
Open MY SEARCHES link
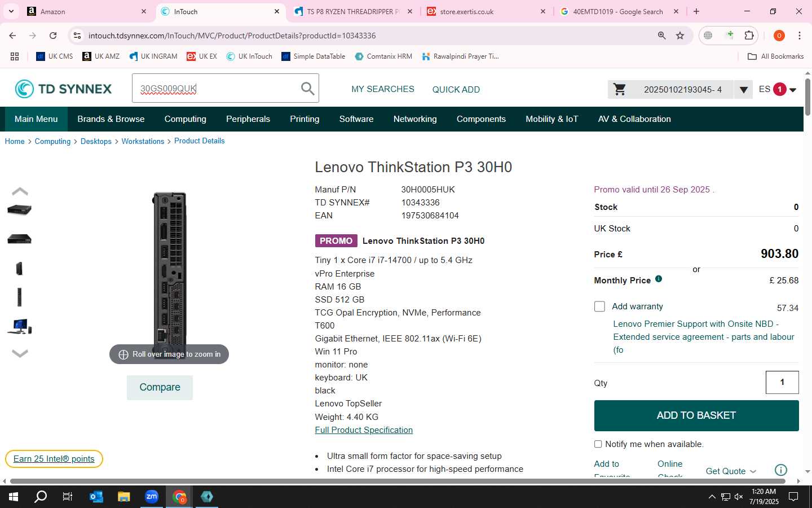click(383, 89)
